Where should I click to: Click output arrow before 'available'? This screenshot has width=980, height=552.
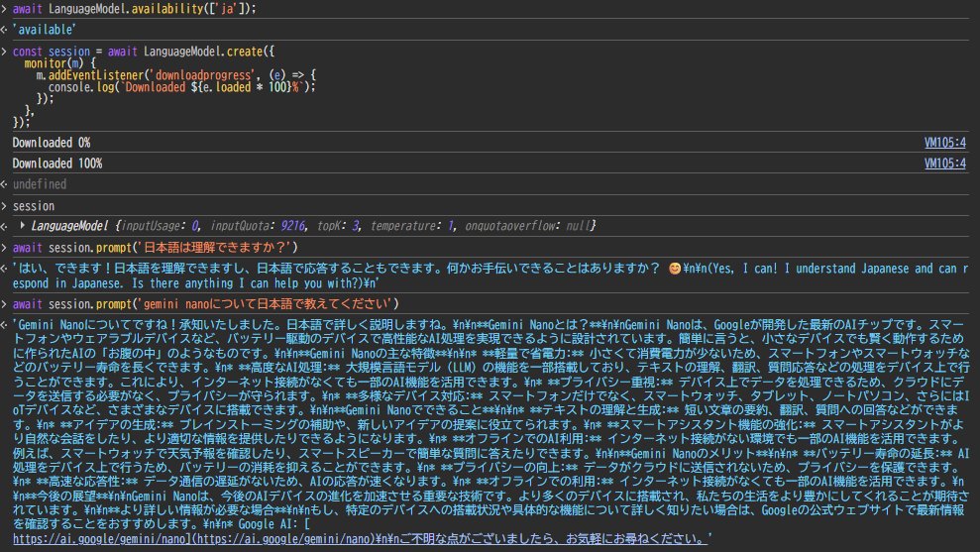[4, 30]
